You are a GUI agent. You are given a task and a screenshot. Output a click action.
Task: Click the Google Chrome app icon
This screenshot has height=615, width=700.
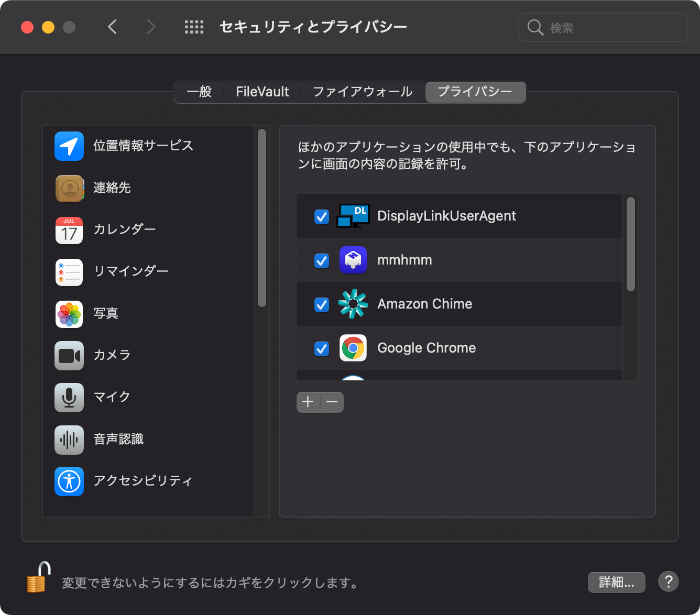pos(353,348)
